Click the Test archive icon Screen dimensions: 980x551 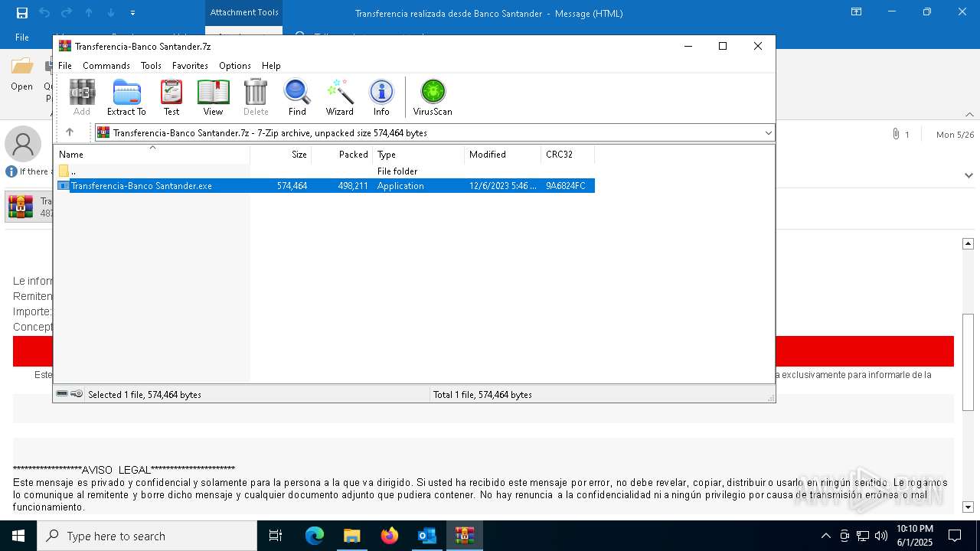coord(171,97)
